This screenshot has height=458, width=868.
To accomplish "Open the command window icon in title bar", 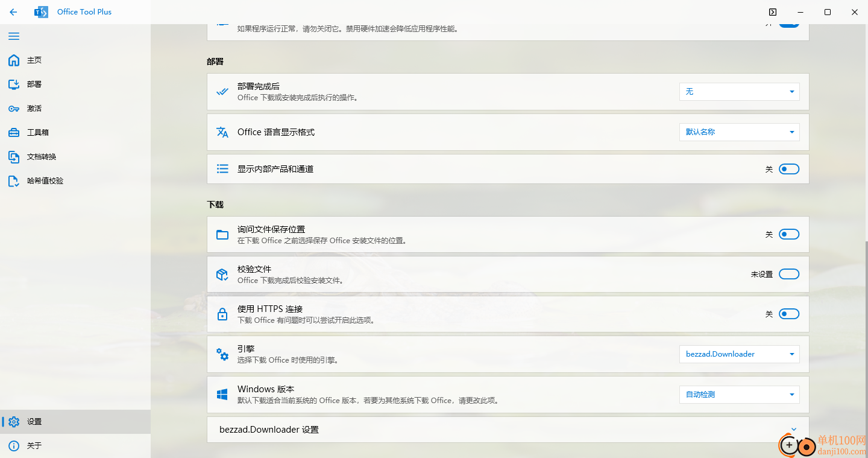I will (x=773, y=12).
